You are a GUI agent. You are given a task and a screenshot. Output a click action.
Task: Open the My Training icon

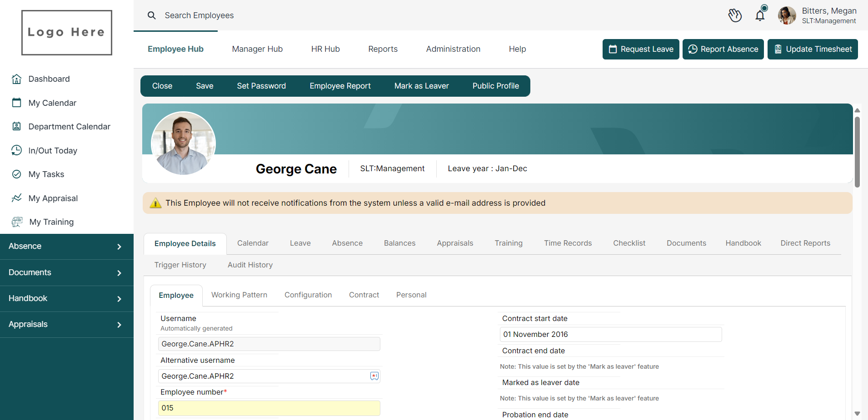pos(17,222)
